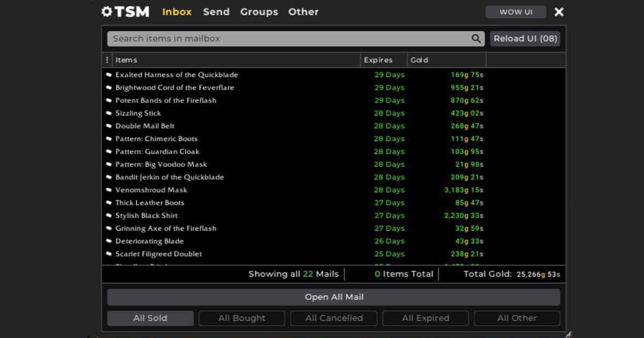Click the TSM gear logo icon
The width and height of the screenshot is (644, 338).
point(106,11)
